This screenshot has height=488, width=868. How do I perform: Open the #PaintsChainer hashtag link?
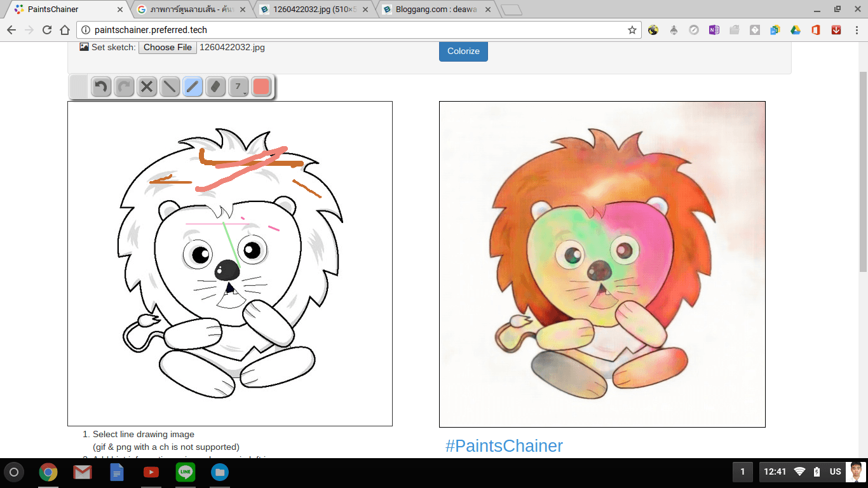click(504, 446)
